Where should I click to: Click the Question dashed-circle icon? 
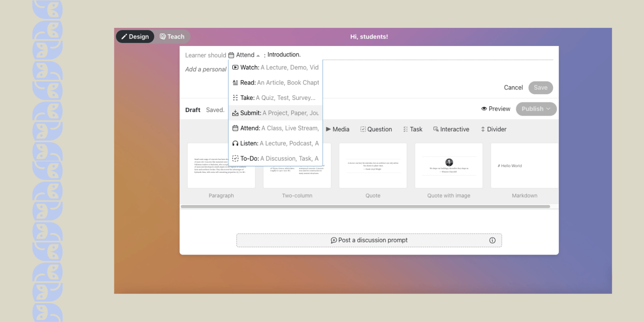click(x=363, y=129)
